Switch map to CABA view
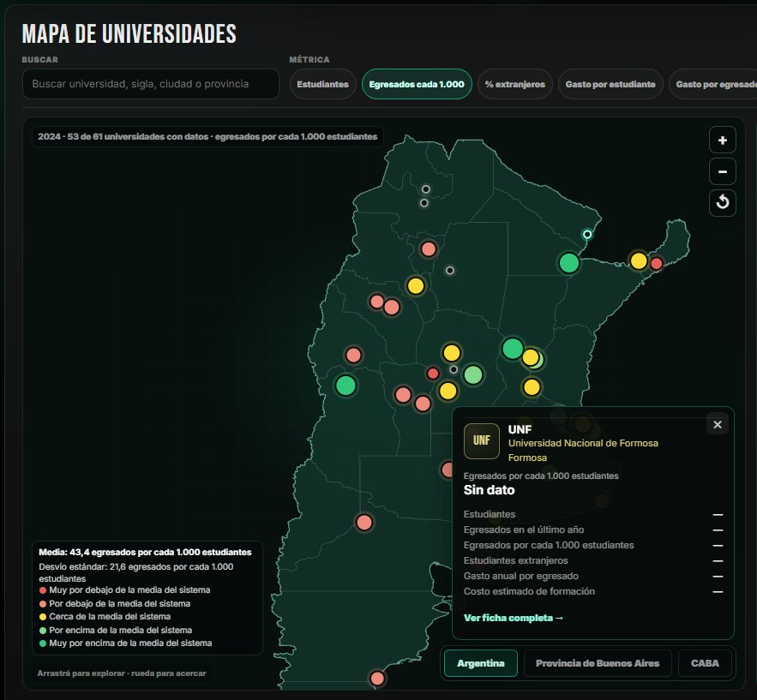The image size is (757, 700). tap(705, 663)
